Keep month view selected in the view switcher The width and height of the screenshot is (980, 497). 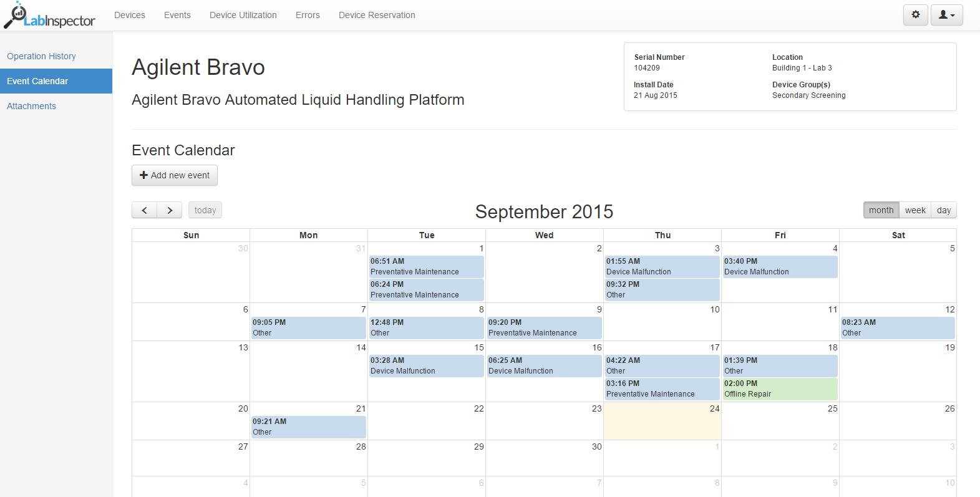pos(881,210)
